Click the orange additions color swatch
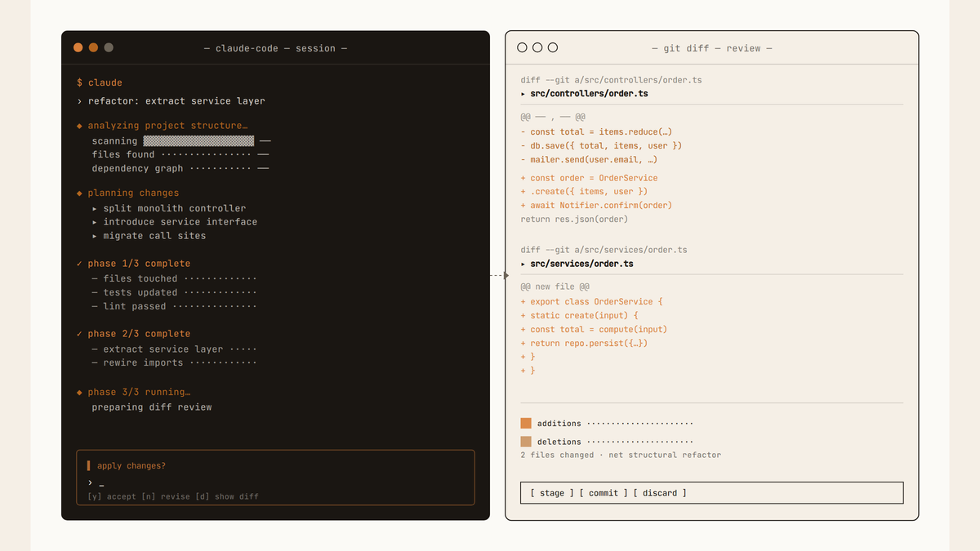The height and width of the screenshot is (551, 980). (x=526, y=424)
